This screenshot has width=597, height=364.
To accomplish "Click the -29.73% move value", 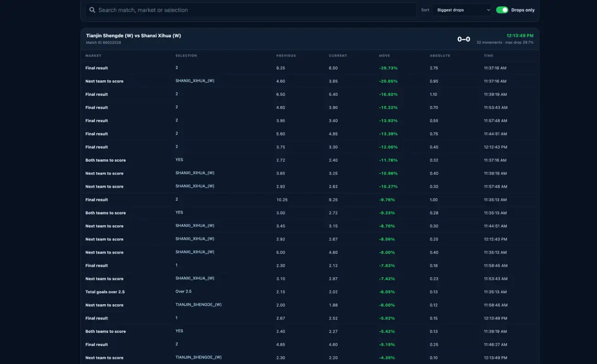I will (x=389, y=68).
